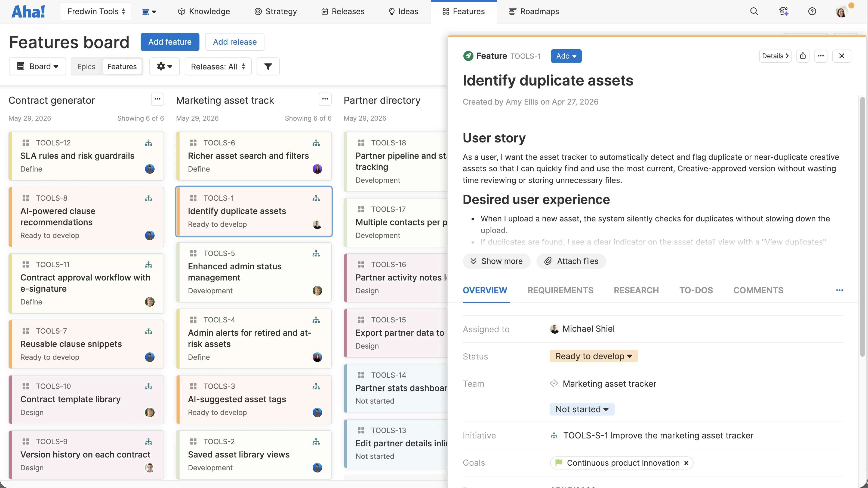The image size is (868, 488).
Task: Switch to the REQUIREMENTS tab
Action: 560,290
